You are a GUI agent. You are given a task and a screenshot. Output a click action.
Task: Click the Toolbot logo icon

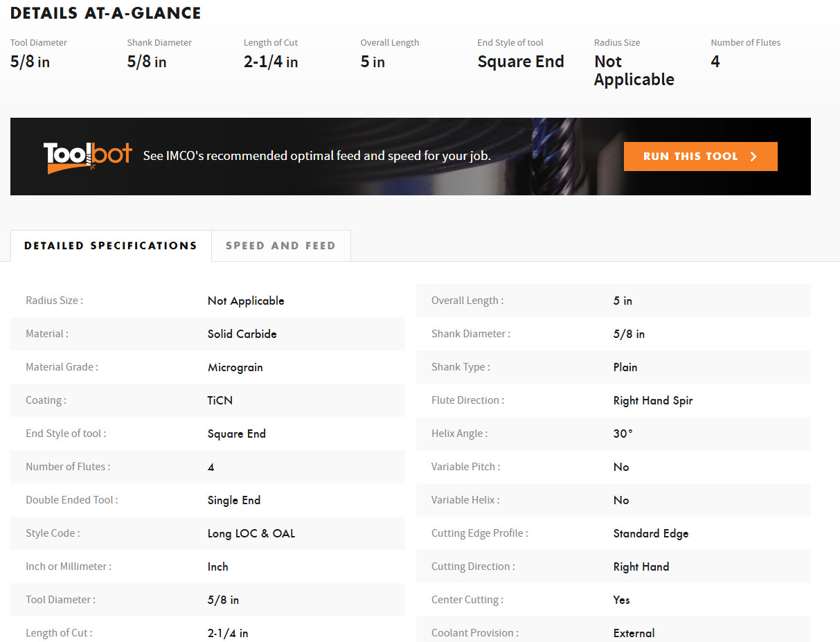87,157
